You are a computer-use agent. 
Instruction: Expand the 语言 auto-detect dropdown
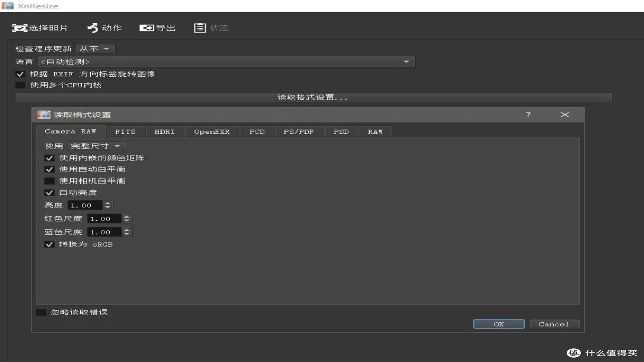pos(226,62)
